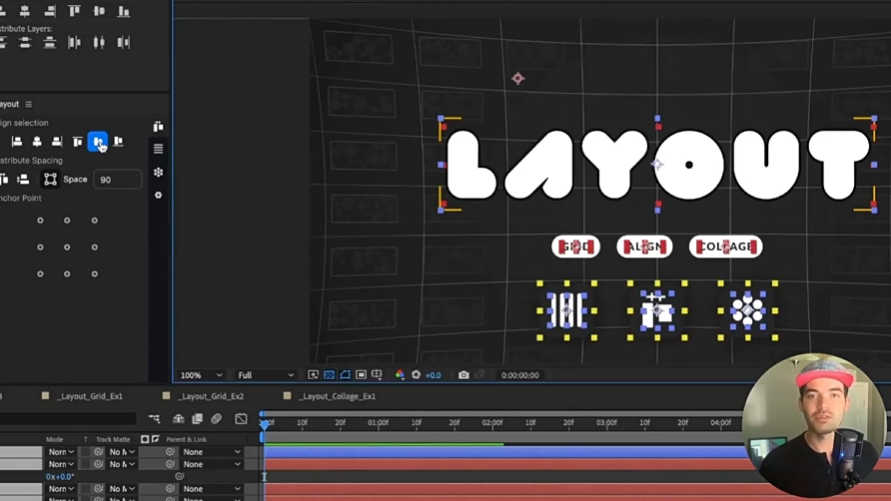891x501 pixels.
Task: Click the blue 0x+0.0° rotation value
Action: click(60, 477)
